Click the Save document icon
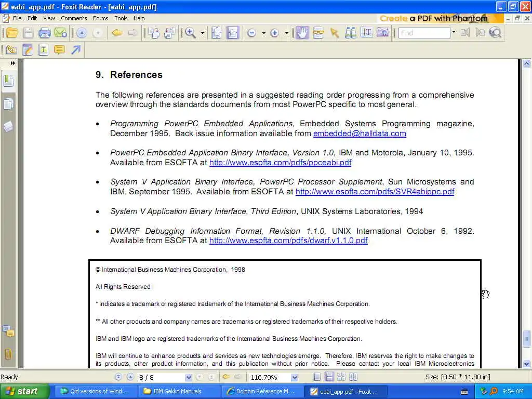The image size is (532, 399). pyautogui.click(x=28, y=33)
